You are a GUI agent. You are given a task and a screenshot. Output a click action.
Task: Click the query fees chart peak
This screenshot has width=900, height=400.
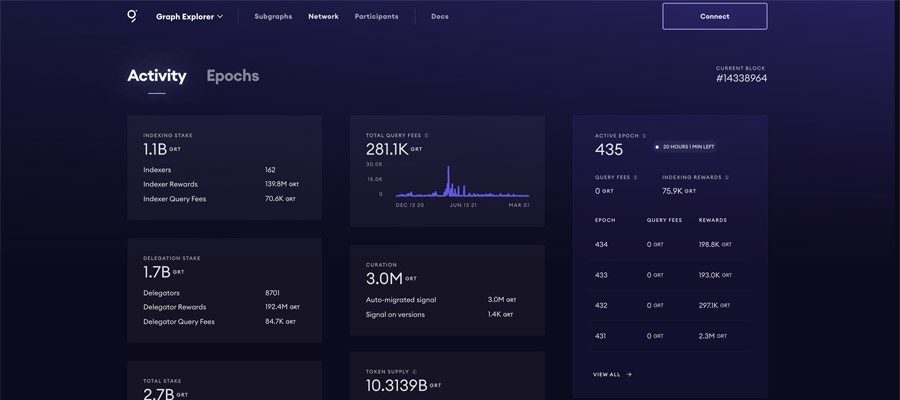pos(448,169)
